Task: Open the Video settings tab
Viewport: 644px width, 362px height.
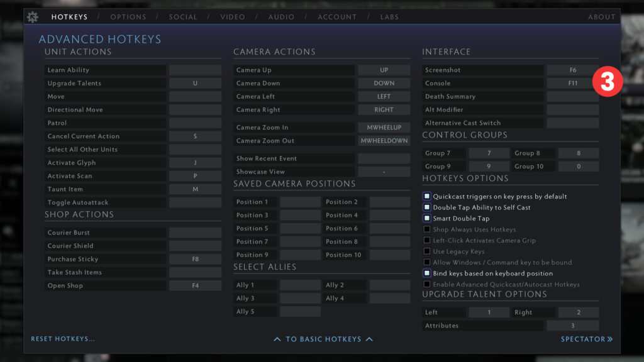Action: 233,17
